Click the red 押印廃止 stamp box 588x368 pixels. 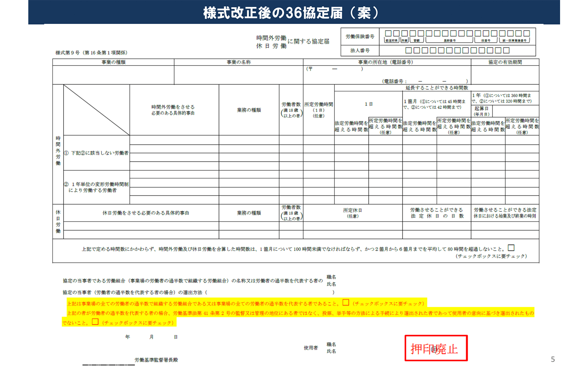436,348
